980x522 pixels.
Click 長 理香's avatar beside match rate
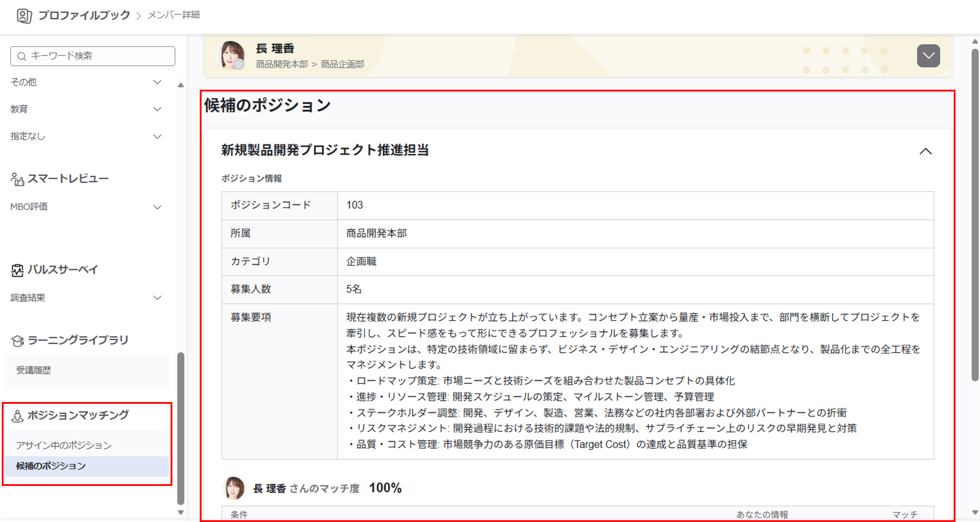pyautogui.click(x=234, y=488)
